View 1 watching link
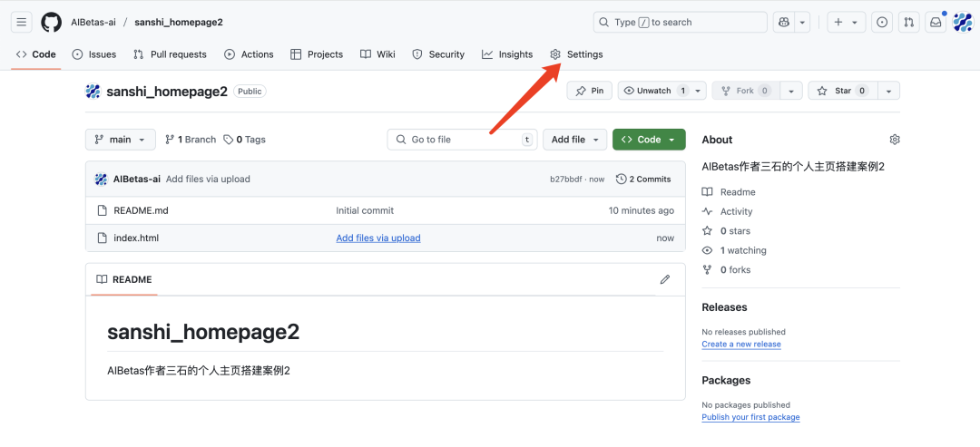980x447 pixels. click(x=734, y=250)
